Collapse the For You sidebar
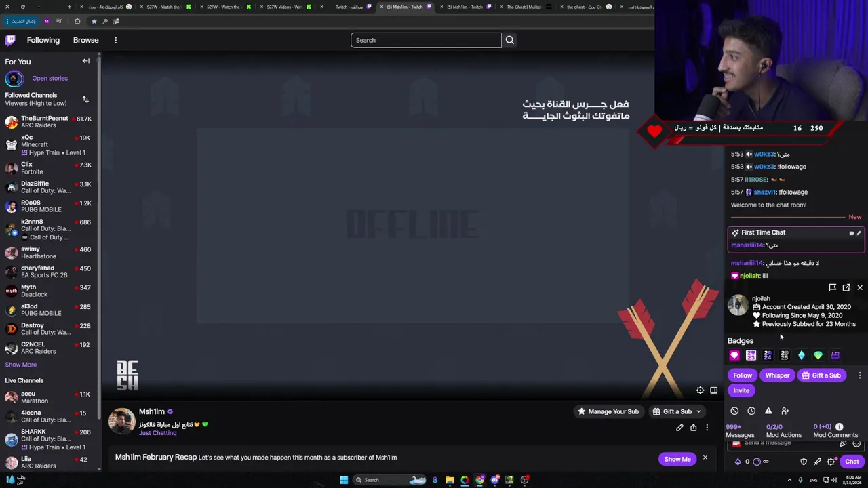The height and width of the screenshot is (488, 868). click(86, 61)
